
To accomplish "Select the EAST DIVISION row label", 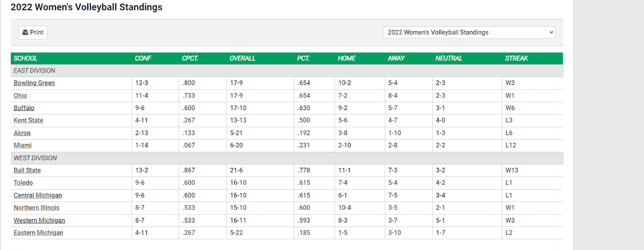I will pyautogui.click(x=34, y=71).
